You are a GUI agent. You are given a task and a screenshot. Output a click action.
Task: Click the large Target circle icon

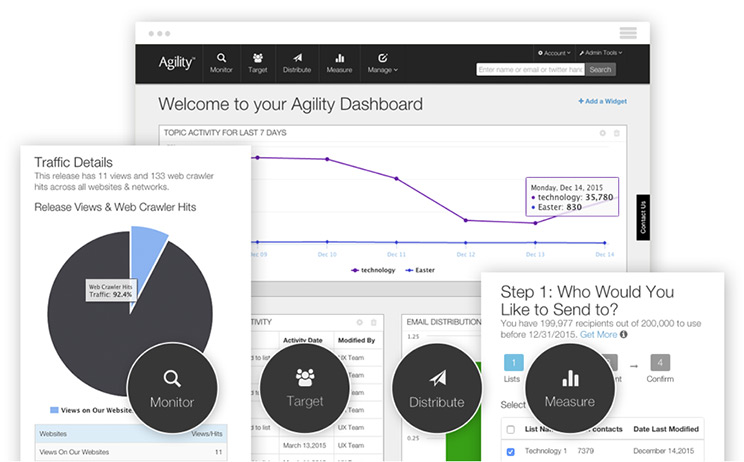304,387
